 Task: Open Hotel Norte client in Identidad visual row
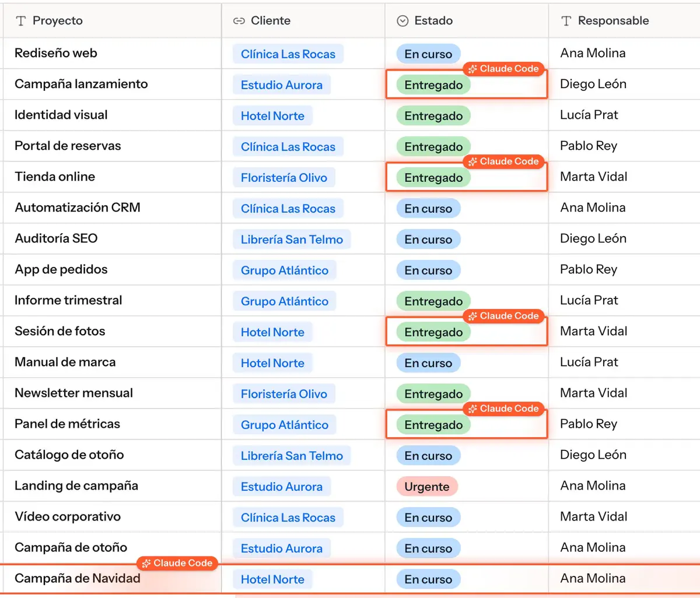(x=272, y=116)
